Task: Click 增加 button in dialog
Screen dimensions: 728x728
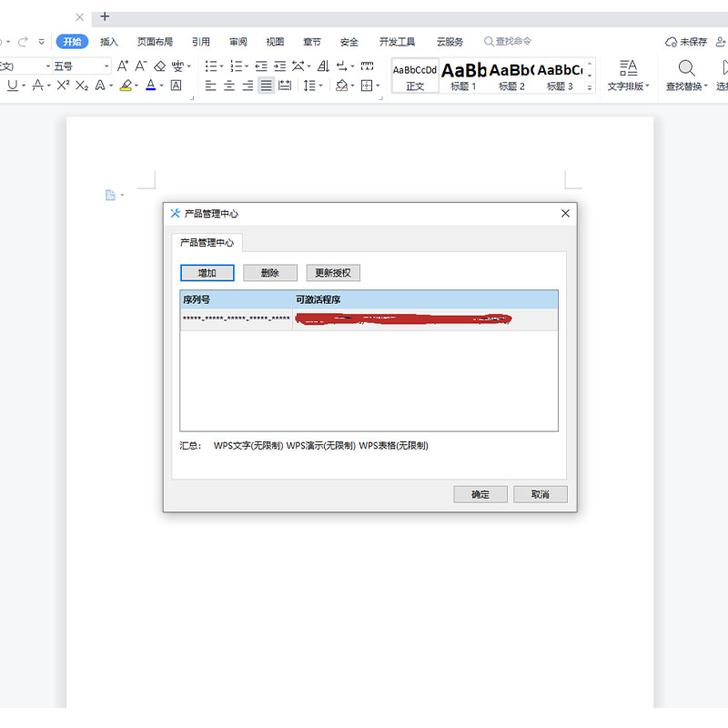Action: point(207,272)
